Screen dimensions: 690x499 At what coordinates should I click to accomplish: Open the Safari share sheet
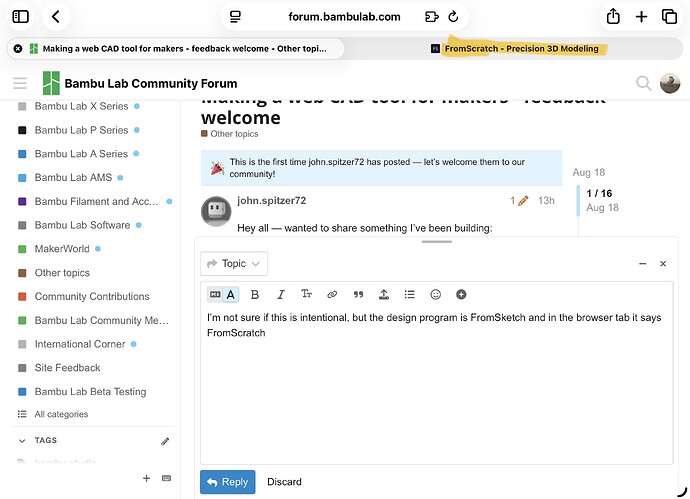[x=613, y=17]
